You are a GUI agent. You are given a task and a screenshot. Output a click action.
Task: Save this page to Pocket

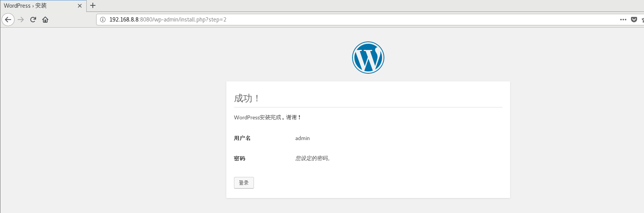tap(634, 20)
